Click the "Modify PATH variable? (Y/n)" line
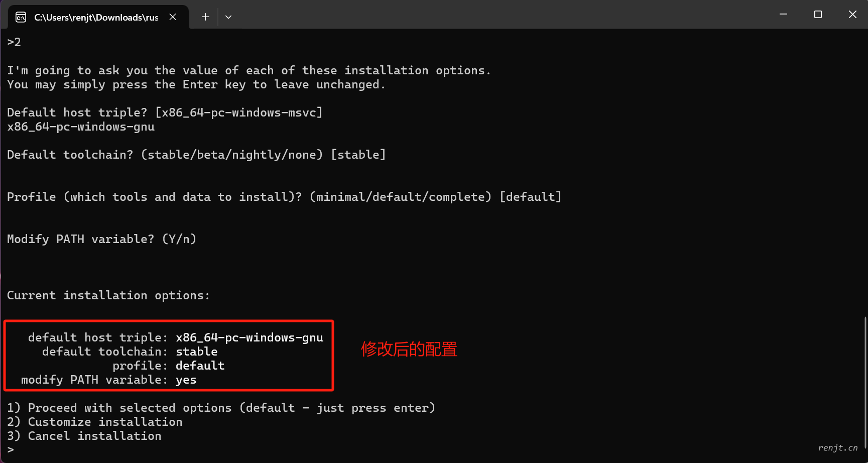 101,239
